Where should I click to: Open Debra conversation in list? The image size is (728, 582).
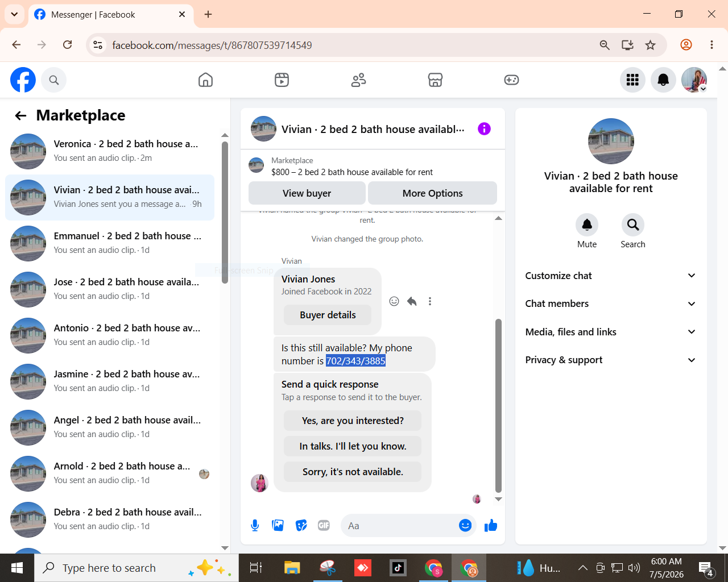coord(110,519)
